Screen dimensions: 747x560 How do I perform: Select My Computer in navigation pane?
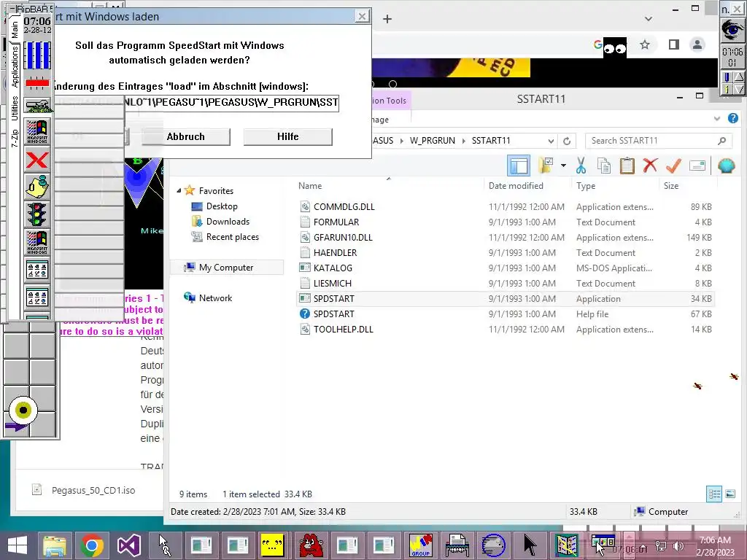click(x=226, y=268)
